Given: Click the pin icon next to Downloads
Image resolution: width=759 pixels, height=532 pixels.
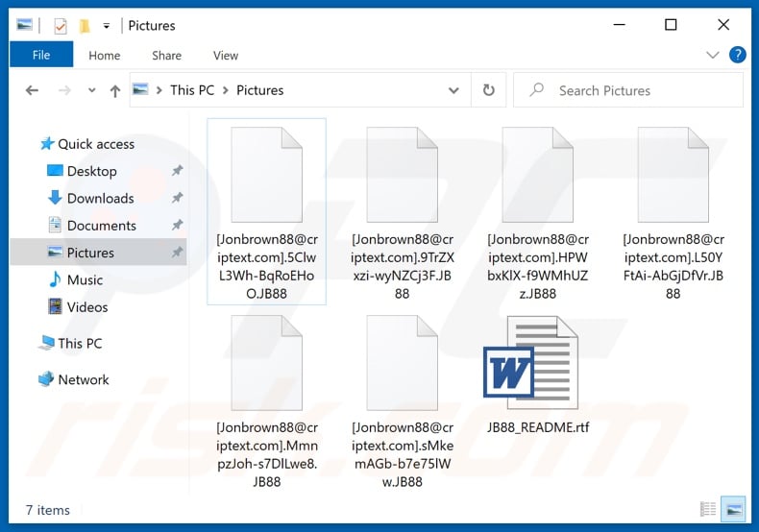Looking at the screenshot, I should (177, 197).
